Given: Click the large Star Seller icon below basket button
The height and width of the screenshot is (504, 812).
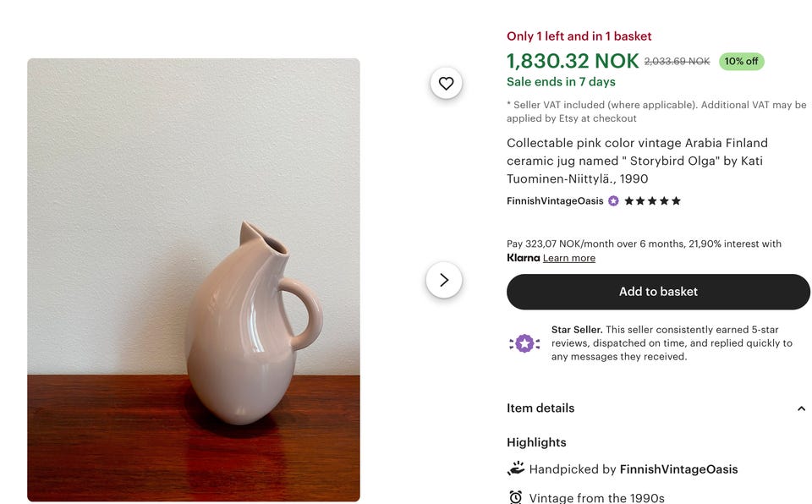Looking at the screenshot, I should click(x=524, y=343).
